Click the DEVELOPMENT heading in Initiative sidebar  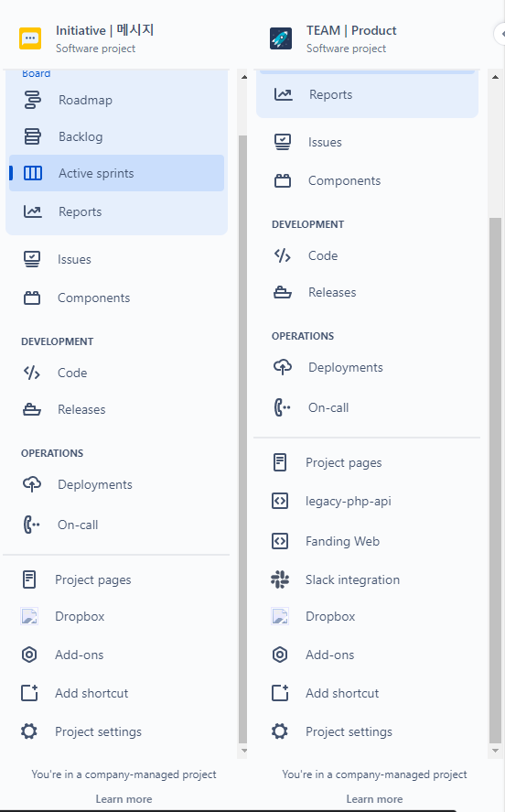(x=57, y=341)
